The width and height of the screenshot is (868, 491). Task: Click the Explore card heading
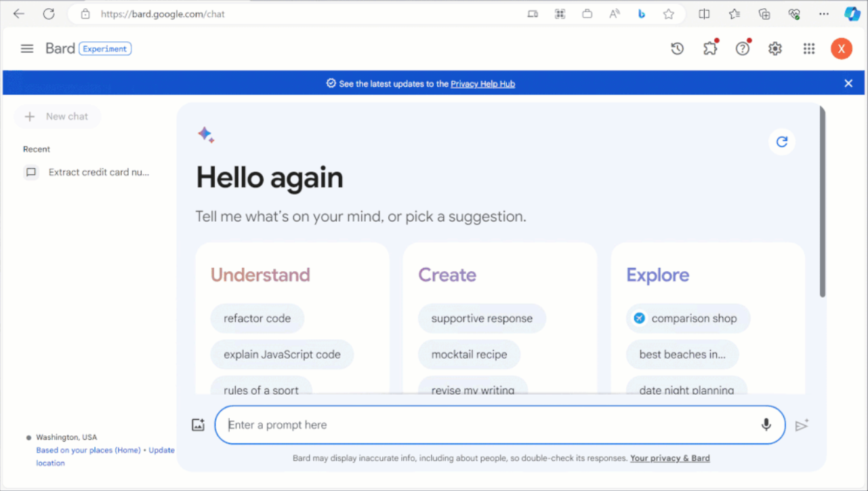657,275
